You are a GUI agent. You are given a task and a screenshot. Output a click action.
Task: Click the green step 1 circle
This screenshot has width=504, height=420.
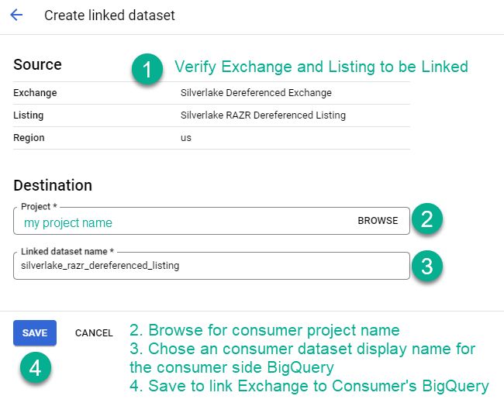147,70
